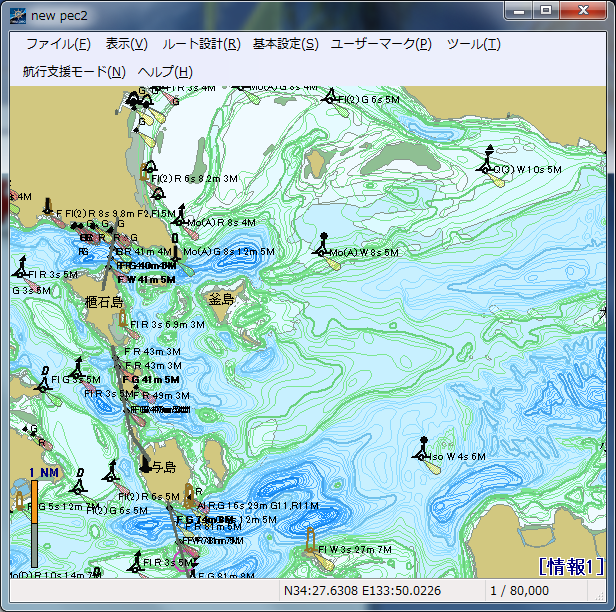Image resolution: width=616 pixels, height=612 pixels.
Task: Click the 与島 island label
Action: point(164,467)
